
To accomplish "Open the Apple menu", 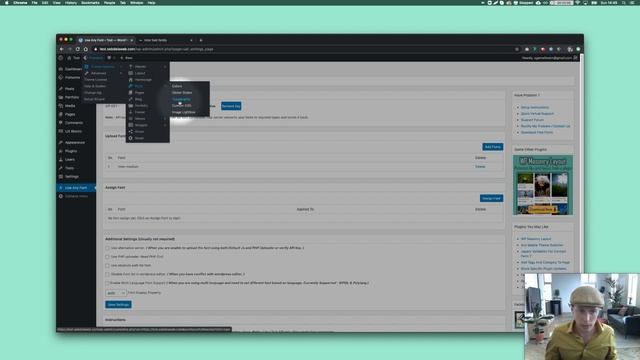I will (7, 2).
